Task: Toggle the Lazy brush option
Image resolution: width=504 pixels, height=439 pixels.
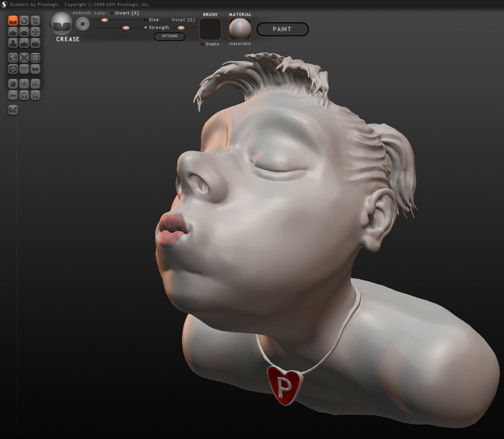Action: tap(100, 13)
